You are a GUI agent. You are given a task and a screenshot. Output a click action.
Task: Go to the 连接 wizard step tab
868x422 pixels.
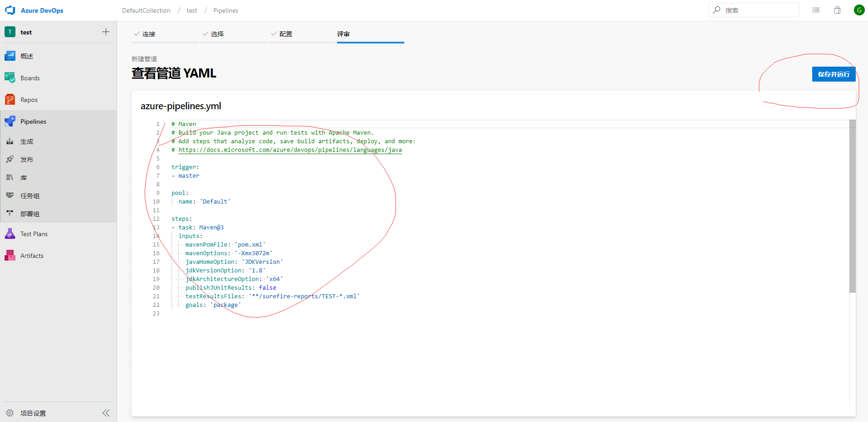(148, 34)
